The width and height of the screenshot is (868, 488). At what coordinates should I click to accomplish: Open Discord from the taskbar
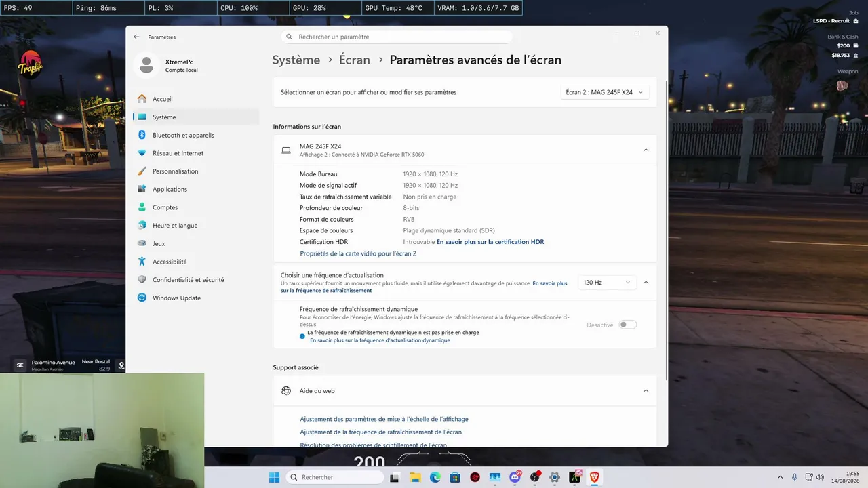(515, 477)
